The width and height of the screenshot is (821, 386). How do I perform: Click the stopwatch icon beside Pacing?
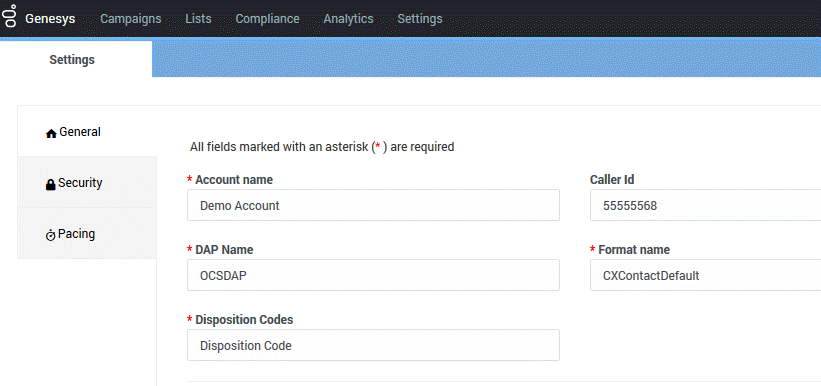pos(51,236)
